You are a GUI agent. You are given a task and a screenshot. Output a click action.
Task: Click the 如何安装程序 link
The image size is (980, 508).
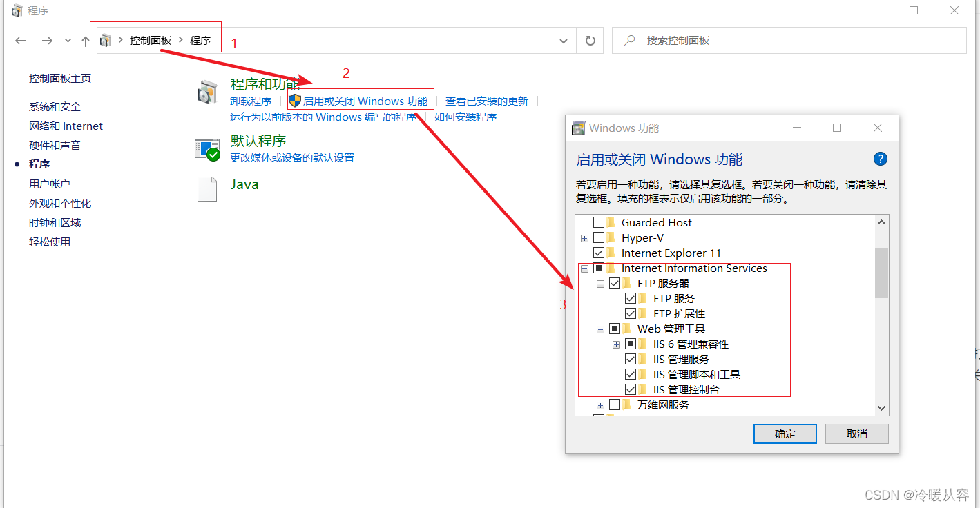(x=465, y=117)
